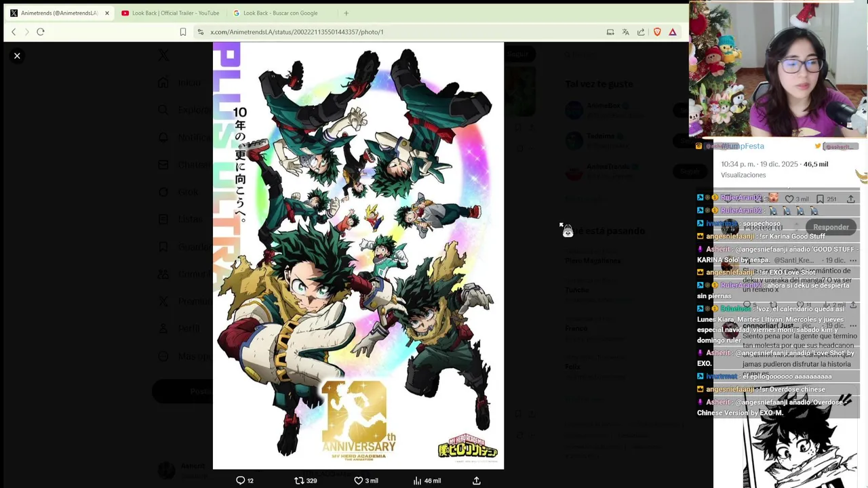Translate this page icon
Viewport: 868px width, 488px height.
tap(626, 32)
